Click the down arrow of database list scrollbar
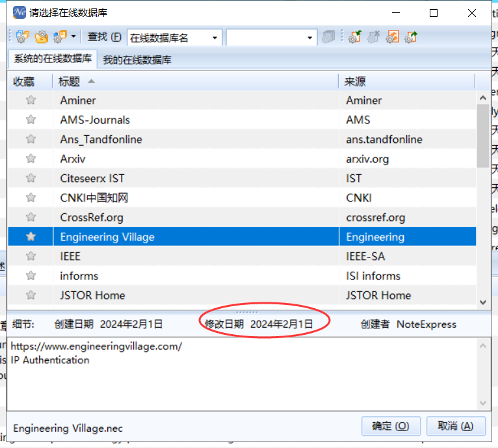Viewport: 498px width, 448px height. (x=483, y=302)
